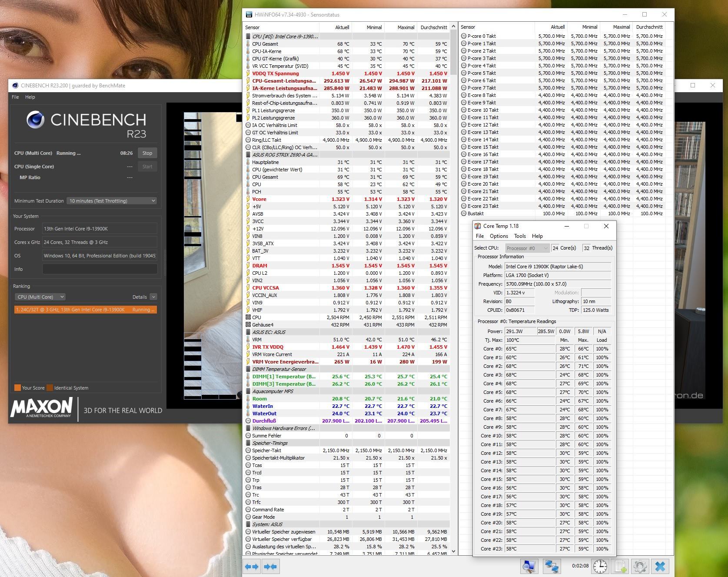
Task: Click the scroll-down arrow in HWiNFO list
Action: pos(454,551)
